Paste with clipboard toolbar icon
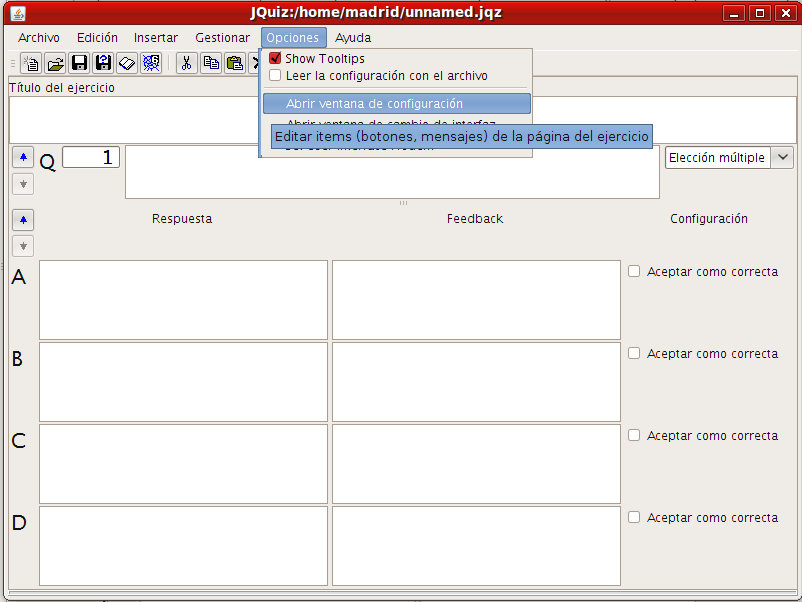This screenshot has height=602, width=802. click(x=235, y=63)
